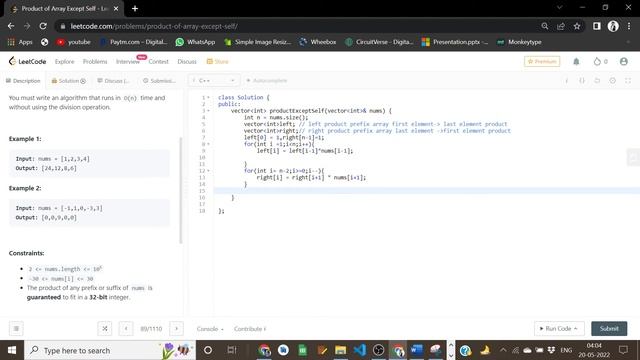Click the description panel scrollbar
The height and width of the screenshot is (360, 640).
click(181, 190)
